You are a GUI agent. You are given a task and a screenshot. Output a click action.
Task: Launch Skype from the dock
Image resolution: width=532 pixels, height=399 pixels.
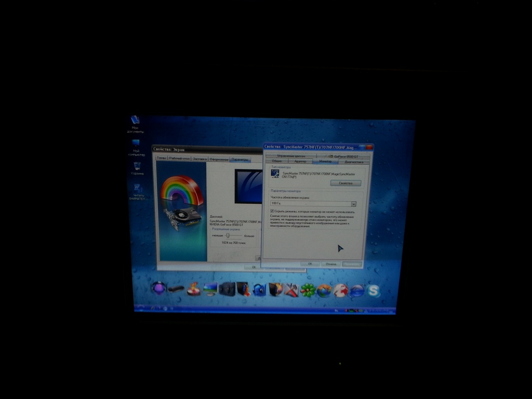point(373,290)
